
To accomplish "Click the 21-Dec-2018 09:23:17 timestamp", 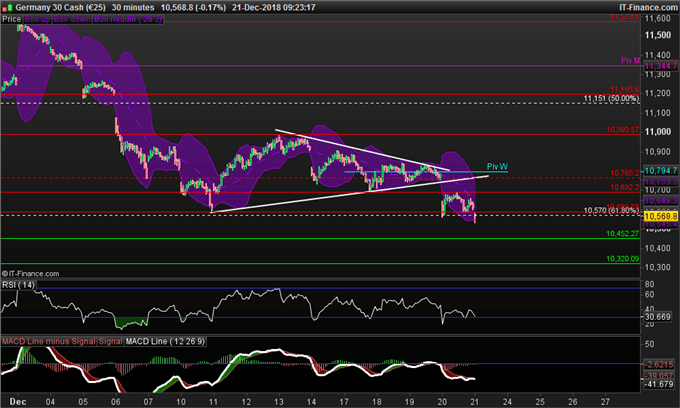I will (273, 7).
